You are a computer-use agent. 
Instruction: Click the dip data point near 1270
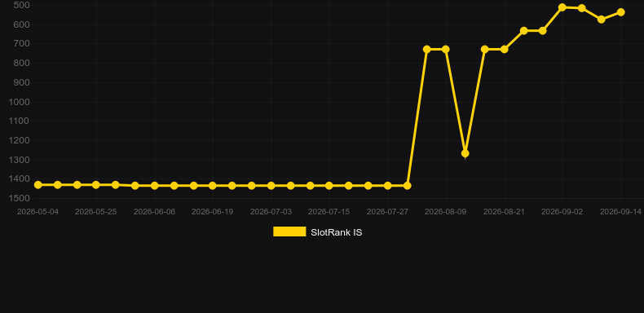pos(465,153)
